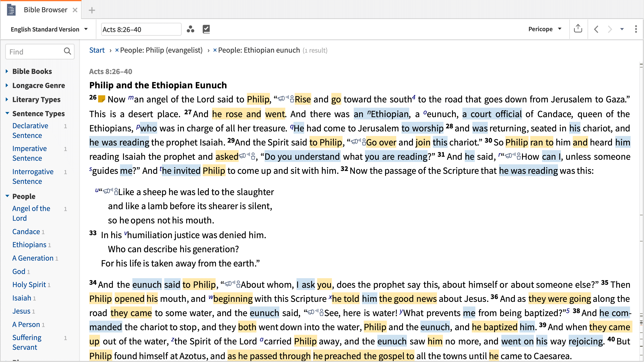This screenshot has width=644, height=362.
Task: Click People: Ethiopian eunuch breadcrumb
Action: point(259,50)
